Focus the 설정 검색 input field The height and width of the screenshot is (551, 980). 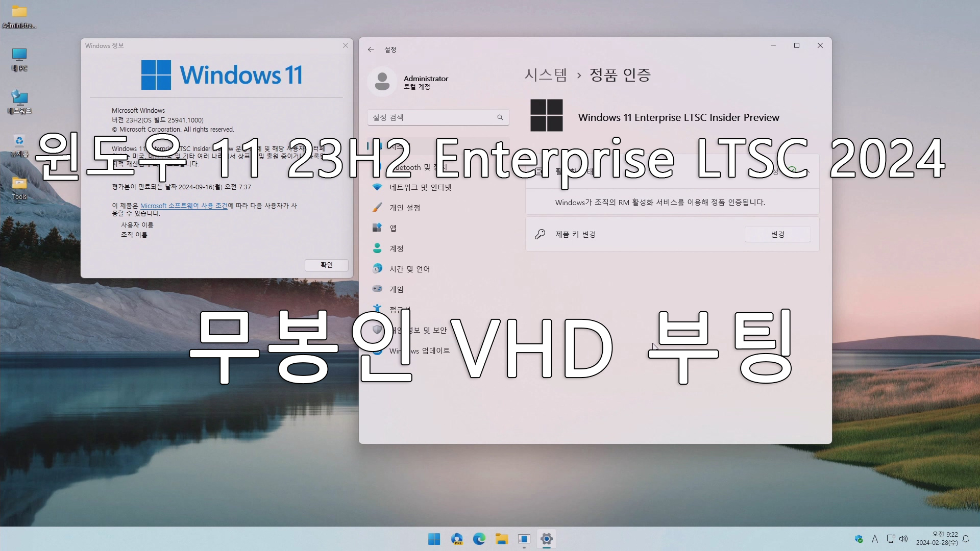438,117
